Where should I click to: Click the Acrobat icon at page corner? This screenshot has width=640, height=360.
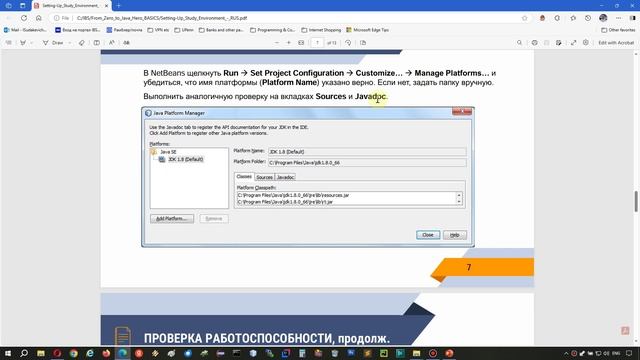625,330
